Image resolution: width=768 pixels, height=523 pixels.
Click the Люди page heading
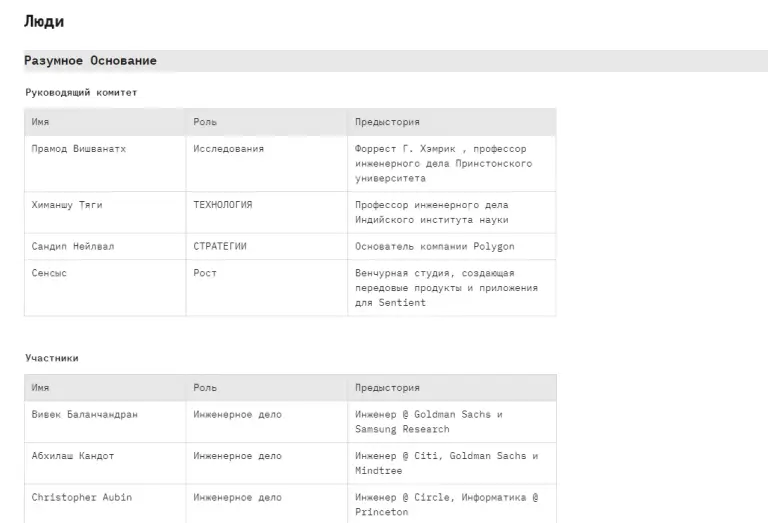[x=44, y=22]
